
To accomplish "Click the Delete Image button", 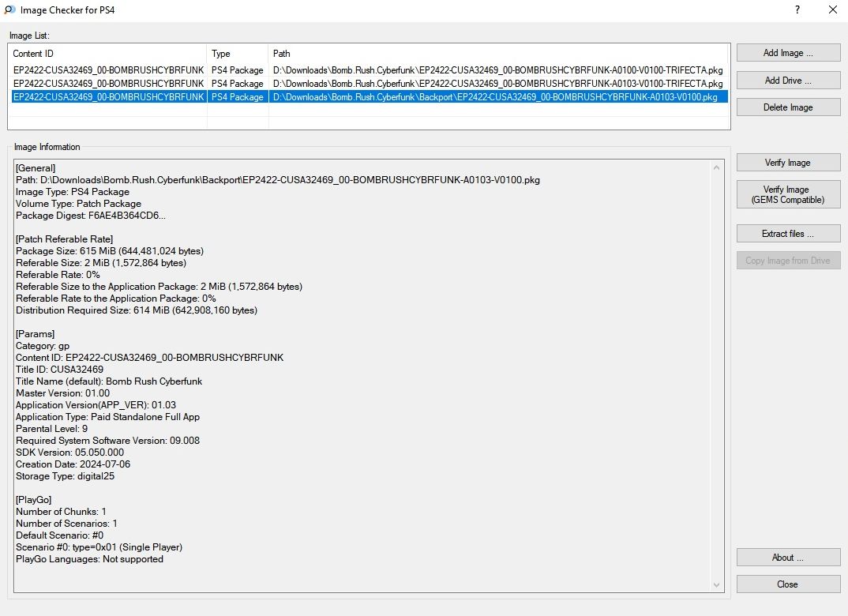I will click(788, 107).
